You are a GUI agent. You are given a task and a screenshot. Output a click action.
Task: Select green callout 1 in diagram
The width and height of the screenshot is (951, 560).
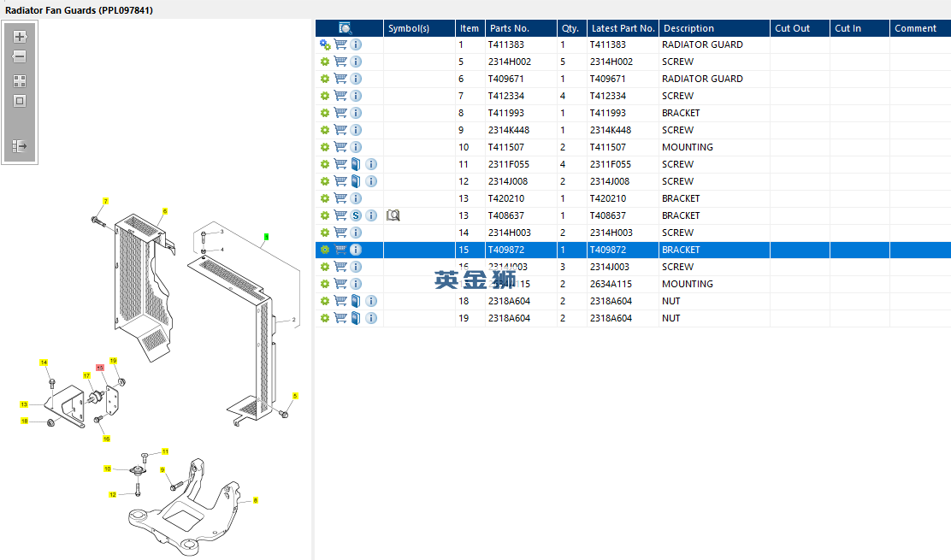point(266,237)
